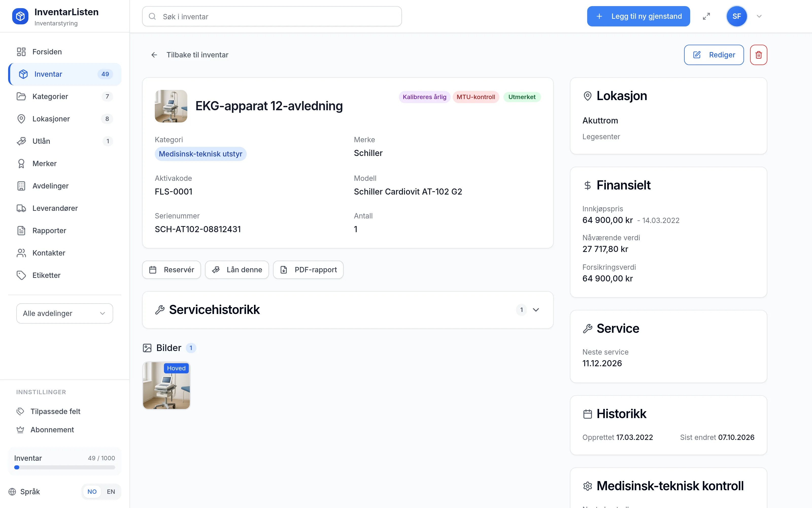This screenshot has height=508, width=812.
Task: Click the Abonnement crown icon
Action: [x=21, y=430]
